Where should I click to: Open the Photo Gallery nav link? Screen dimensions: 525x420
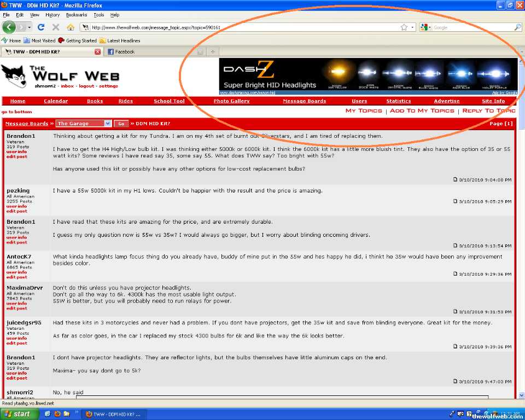click(232, 101)
